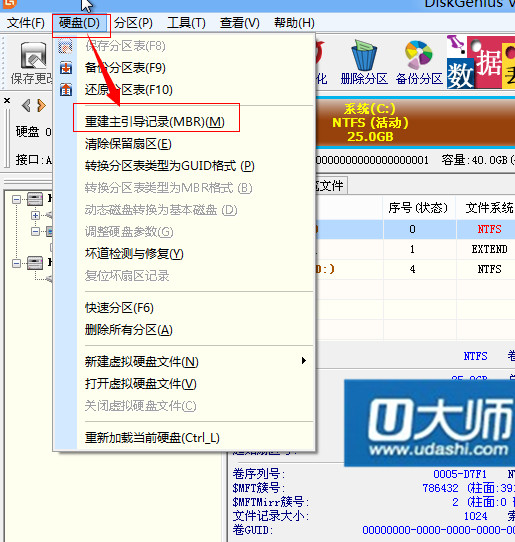Click the $MFT簇号 value 786432

coord(440,488)
